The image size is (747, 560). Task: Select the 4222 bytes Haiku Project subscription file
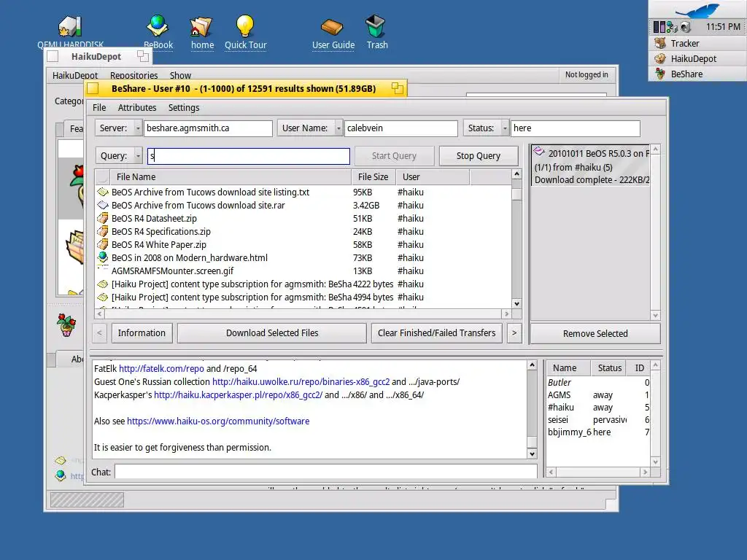click(x=303, y=284)
